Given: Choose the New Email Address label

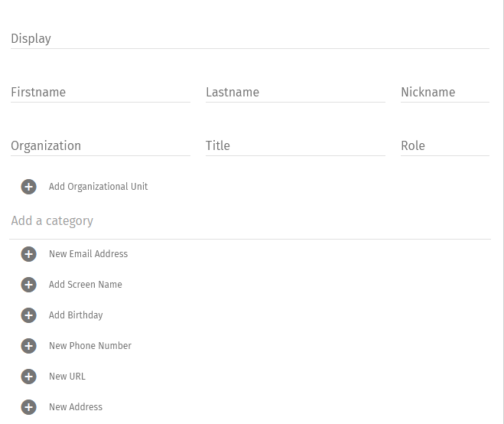Looking at the screenshot, I should point(88,254).
